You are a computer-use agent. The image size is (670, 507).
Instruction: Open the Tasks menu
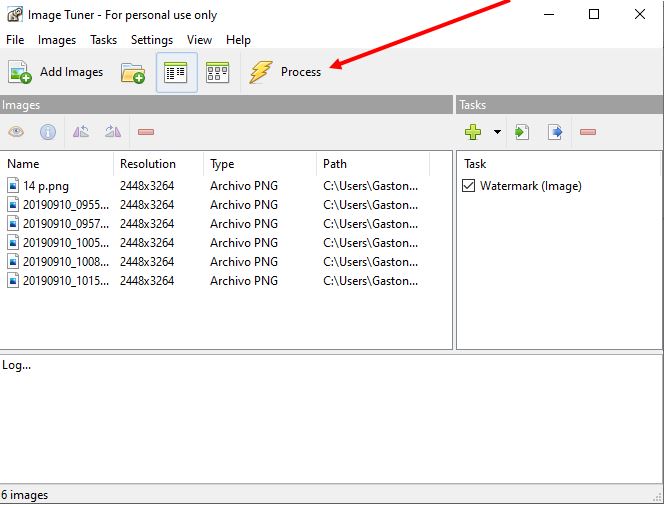(x=103, y=40)
